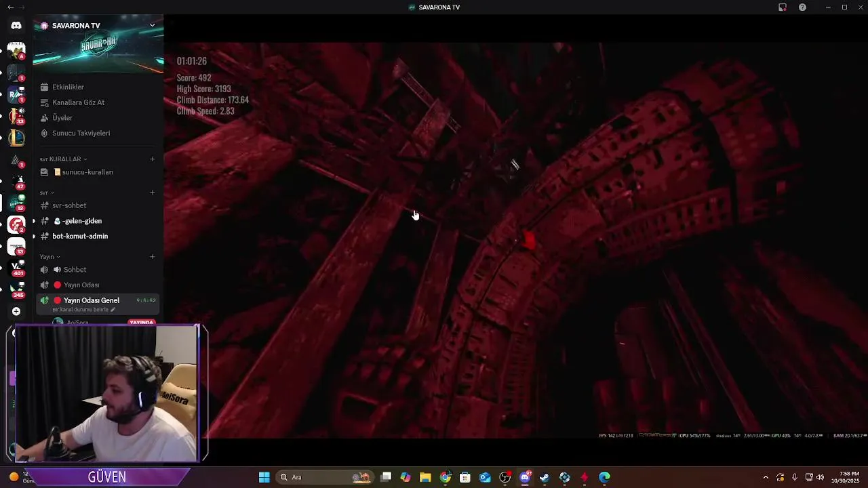Open Discord help question mark icon

pyautogui.click(x=803, y=7)
